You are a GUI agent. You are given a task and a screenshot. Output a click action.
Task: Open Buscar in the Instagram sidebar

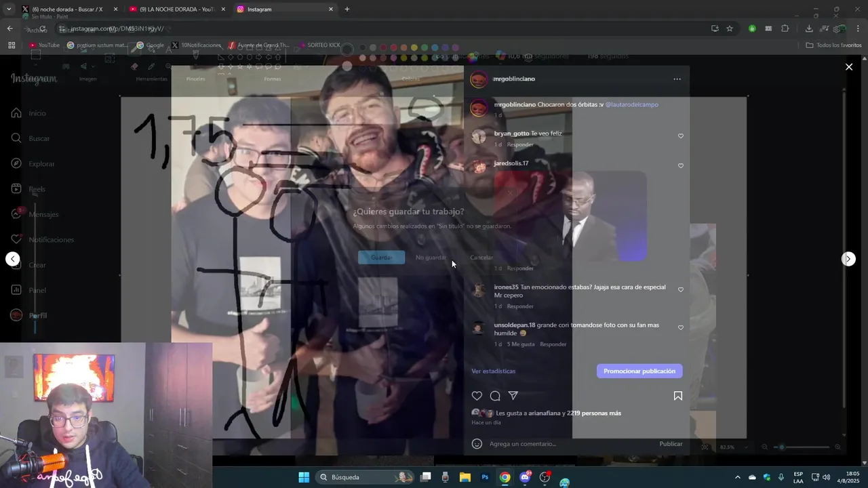coord(31,138)
